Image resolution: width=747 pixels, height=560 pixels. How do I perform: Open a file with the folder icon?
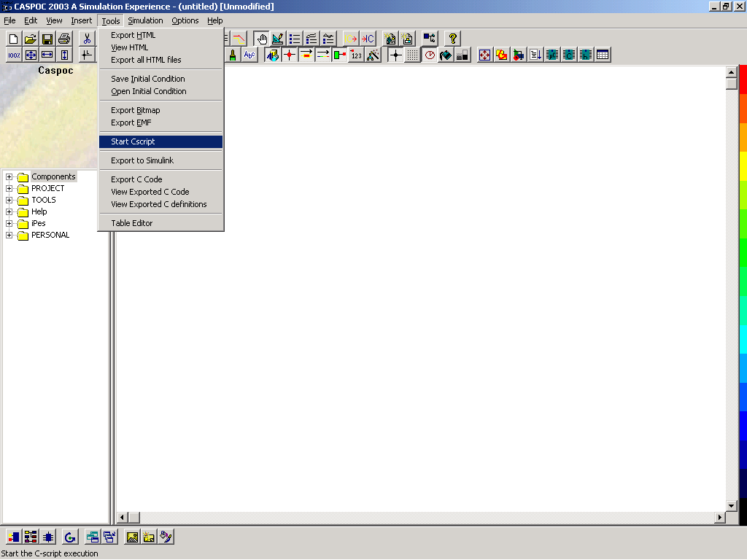point(31,39)
